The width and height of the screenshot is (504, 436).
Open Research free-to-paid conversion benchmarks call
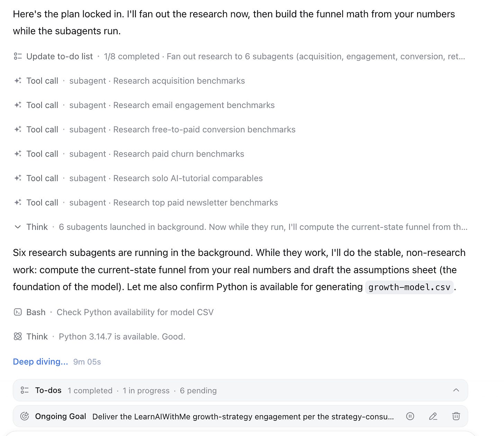154,130
